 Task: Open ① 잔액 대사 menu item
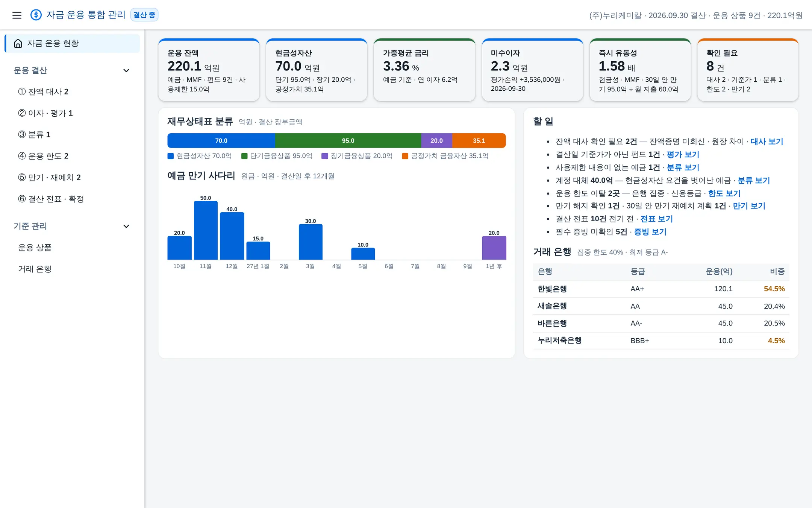(72, 92)
